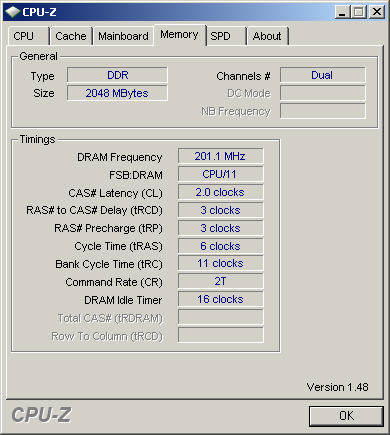Click the empty DC Mode field
Screen dimensions: 390x435
tap(323, 93)
